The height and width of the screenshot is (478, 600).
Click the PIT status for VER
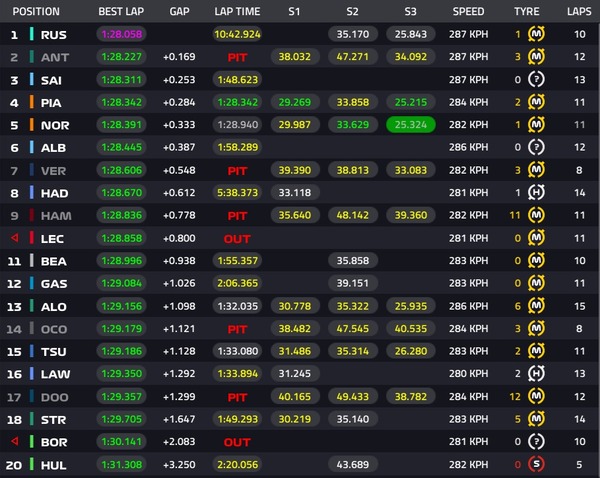click(x=237, y=171)
